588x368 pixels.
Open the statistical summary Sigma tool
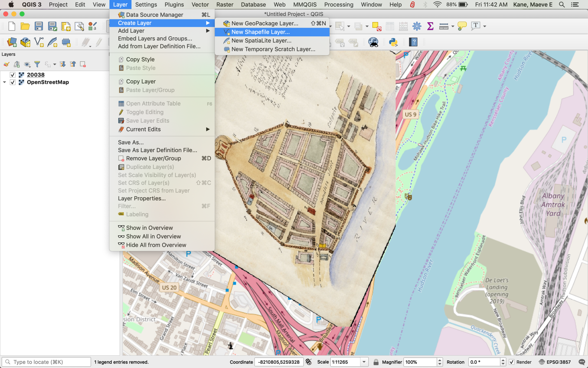tap(430, 26)
